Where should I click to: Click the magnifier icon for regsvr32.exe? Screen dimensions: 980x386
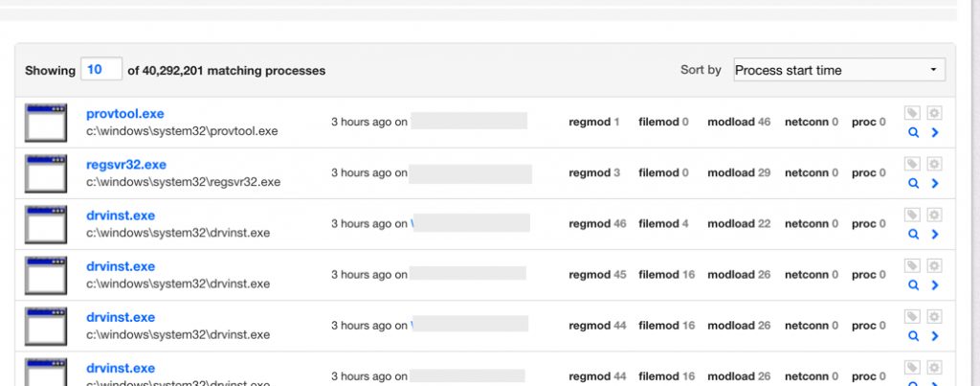913,183
